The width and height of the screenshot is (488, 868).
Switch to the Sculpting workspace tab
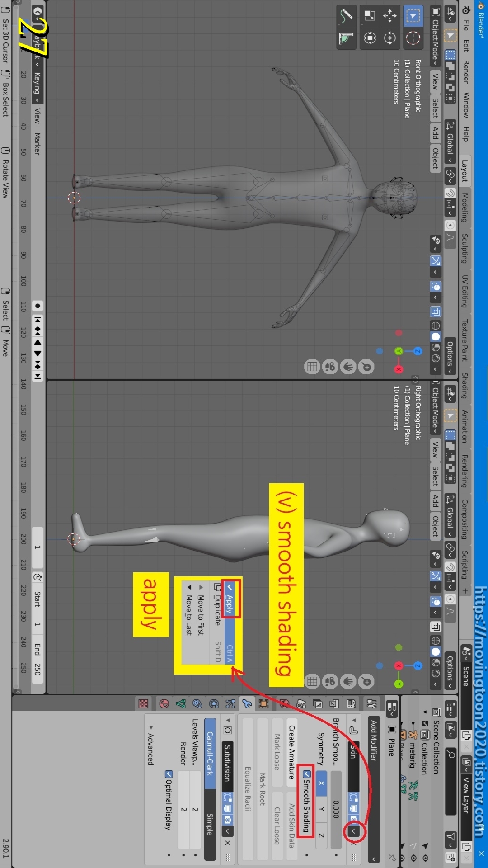pyautogui.click(x=465, y=248)
